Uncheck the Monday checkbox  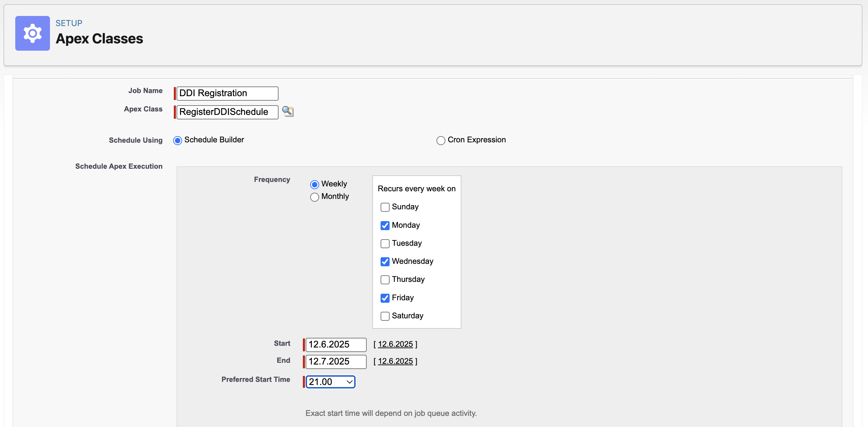pos(385,225)
